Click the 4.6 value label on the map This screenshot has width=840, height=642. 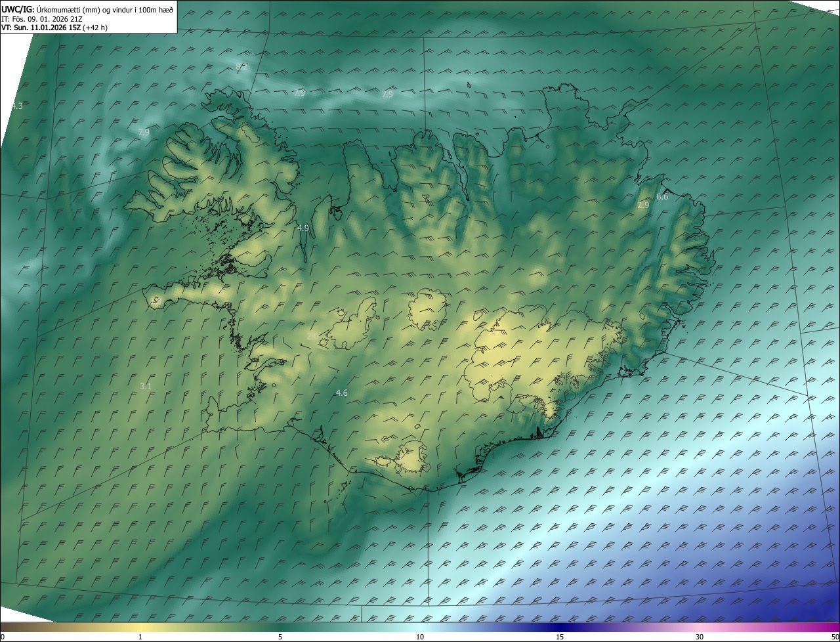[x=341, y=393]
